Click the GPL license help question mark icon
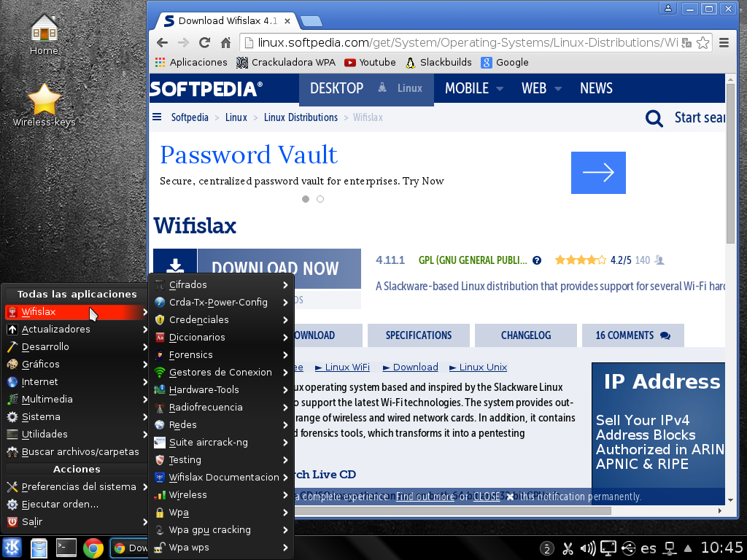 click(537, 260)
